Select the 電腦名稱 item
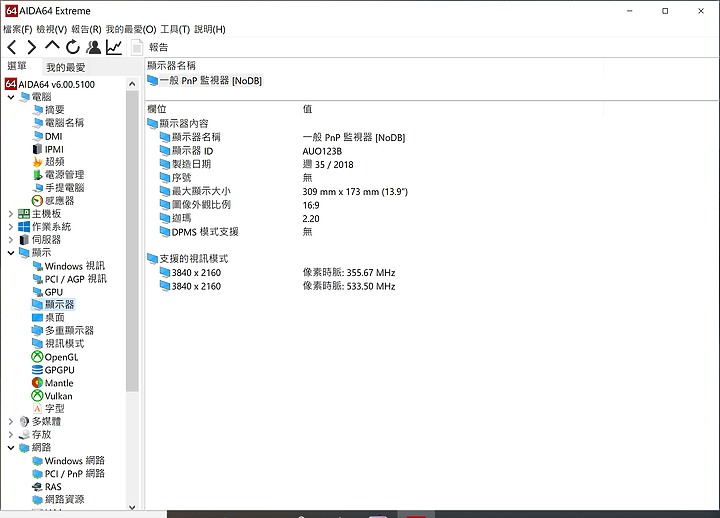Screen dimensions: 720x518 (x=58, y=123)
